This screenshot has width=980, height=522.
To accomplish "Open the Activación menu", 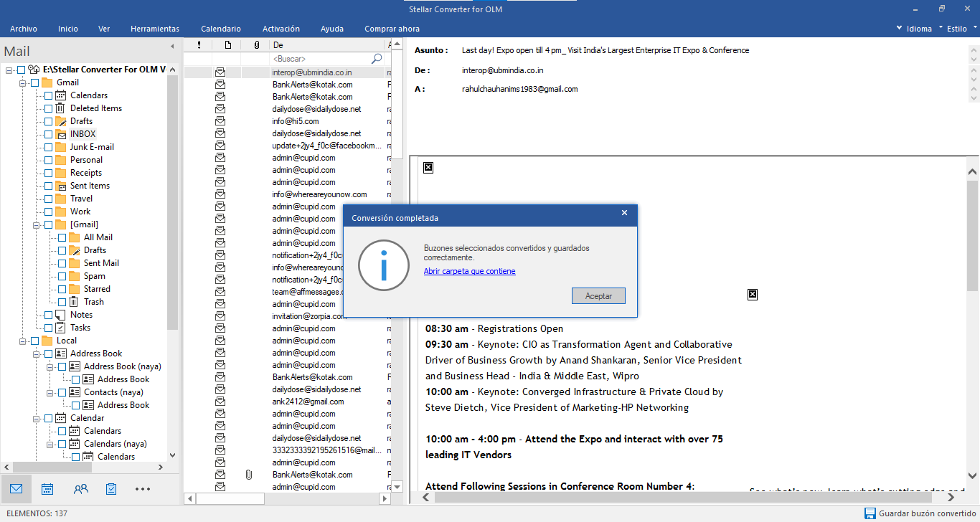I will click(x=281, y=29).
